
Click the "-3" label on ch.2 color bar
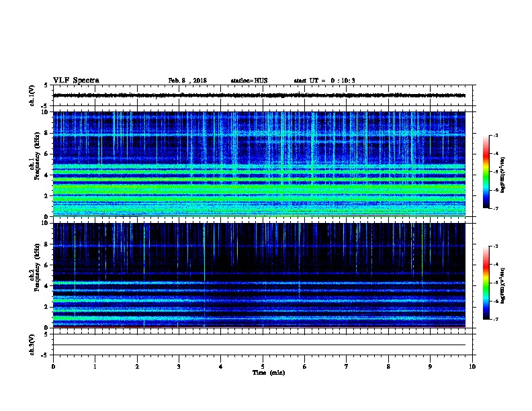tap(495, 246)
